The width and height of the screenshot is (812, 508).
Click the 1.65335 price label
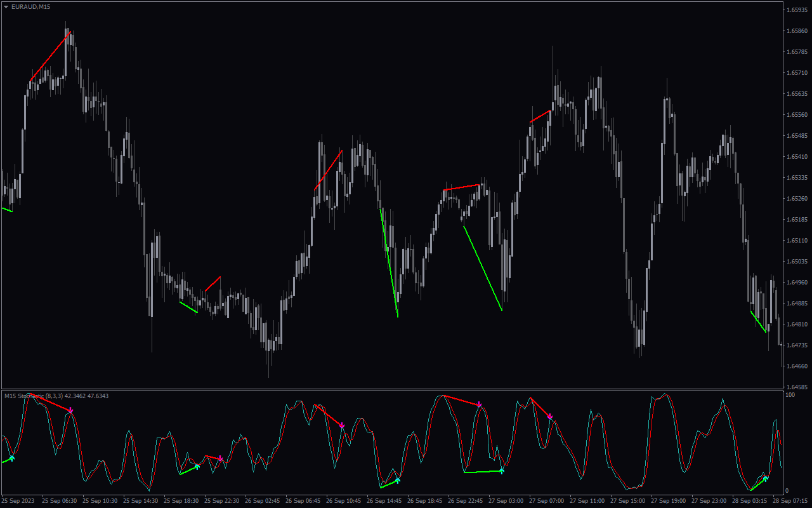pyautogui.click(x=797, y=178)
